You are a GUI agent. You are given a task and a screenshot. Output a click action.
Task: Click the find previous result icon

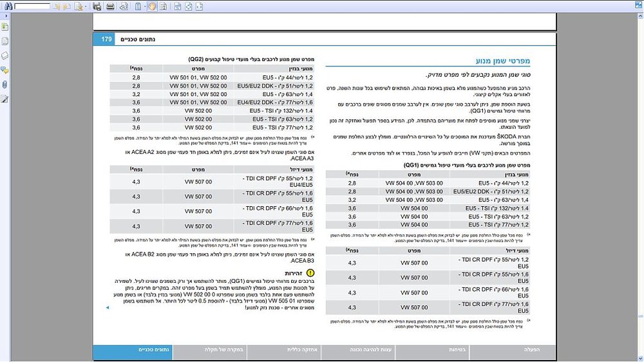pos(57,6)
